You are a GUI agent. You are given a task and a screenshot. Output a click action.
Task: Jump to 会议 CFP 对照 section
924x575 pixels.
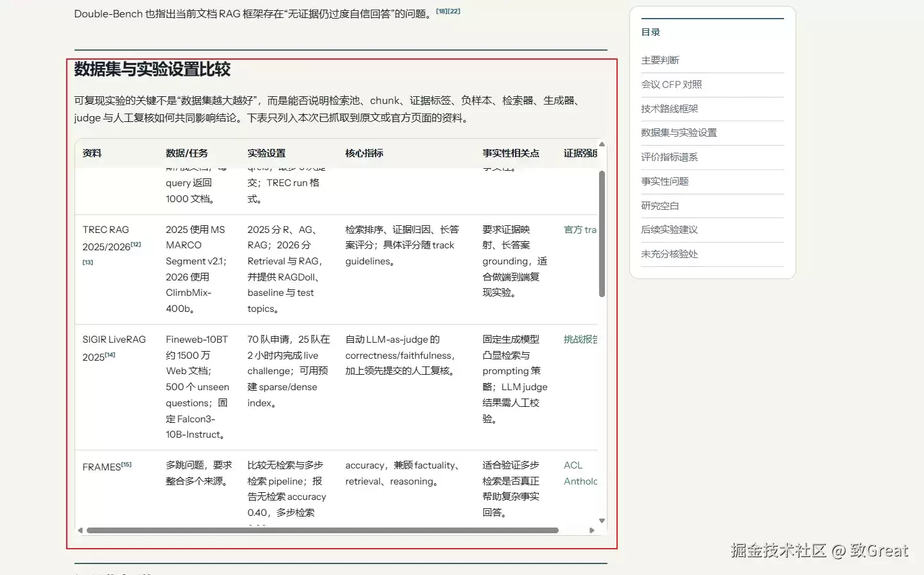click(671, 85)
